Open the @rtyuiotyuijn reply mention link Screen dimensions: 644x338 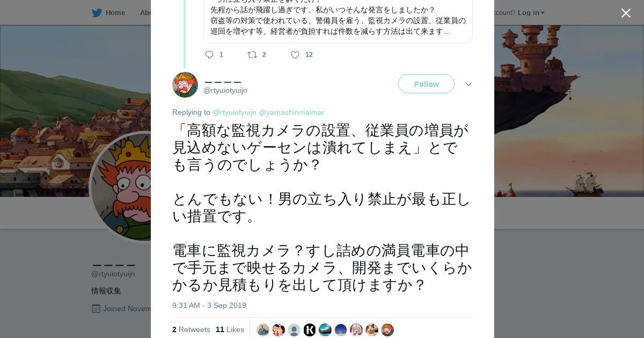point(235,112)
